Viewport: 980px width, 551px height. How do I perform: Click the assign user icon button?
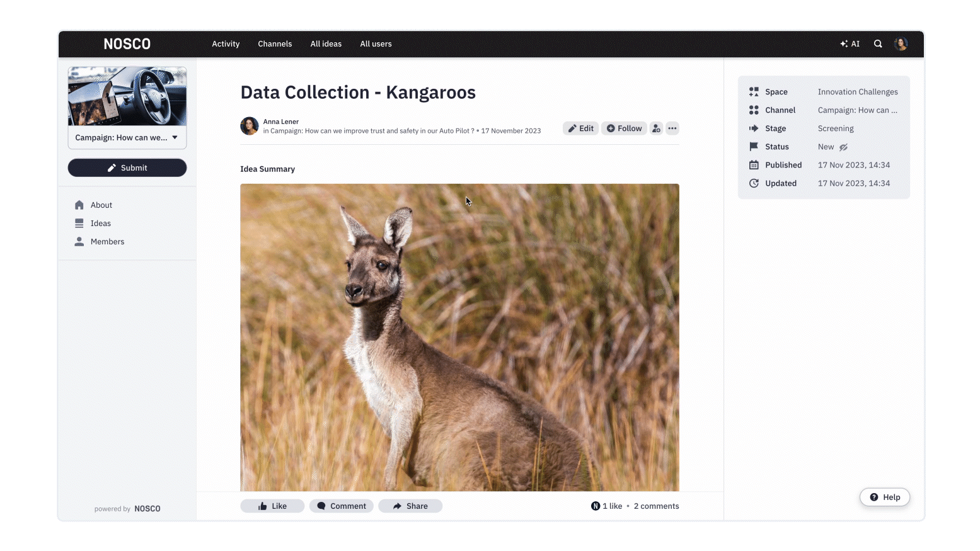(656, 128)
